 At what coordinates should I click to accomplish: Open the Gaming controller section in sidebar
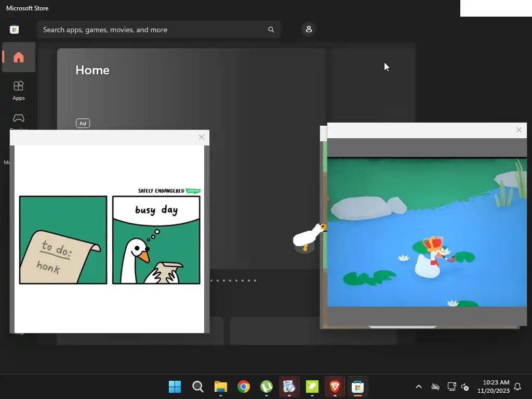(x=19, y=118)
